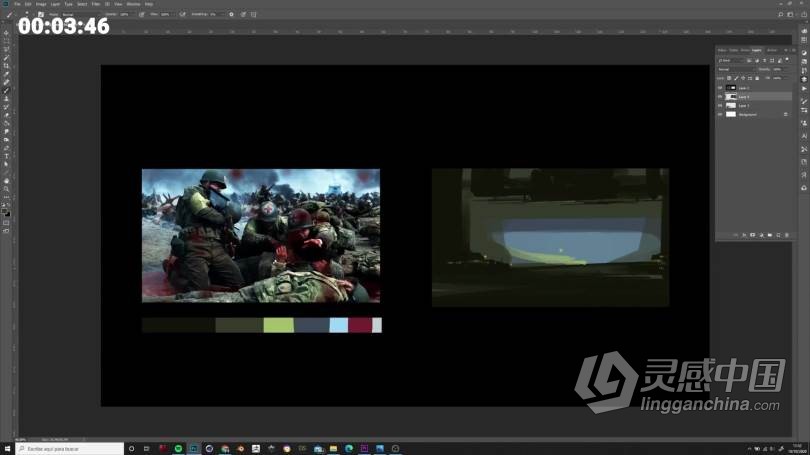This screenshot has width=810, height=455.
Task: Select the Clone Stamp tool
Action: 6,98
